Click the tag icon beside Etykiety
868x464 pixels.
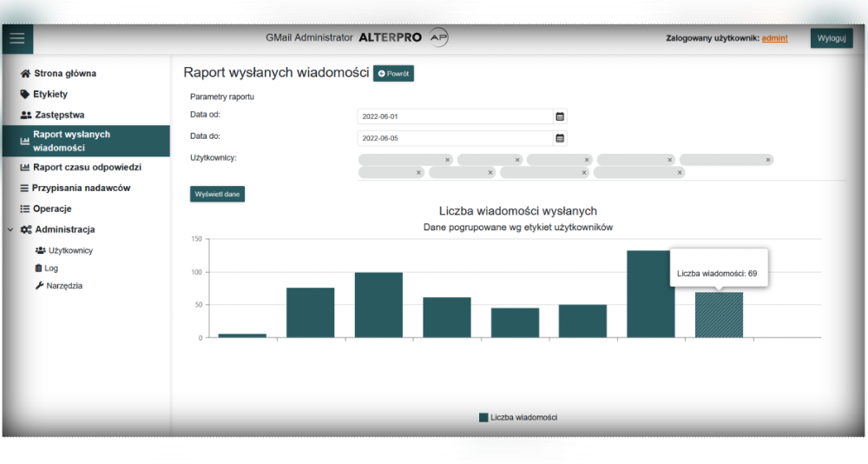pos(25,95)
